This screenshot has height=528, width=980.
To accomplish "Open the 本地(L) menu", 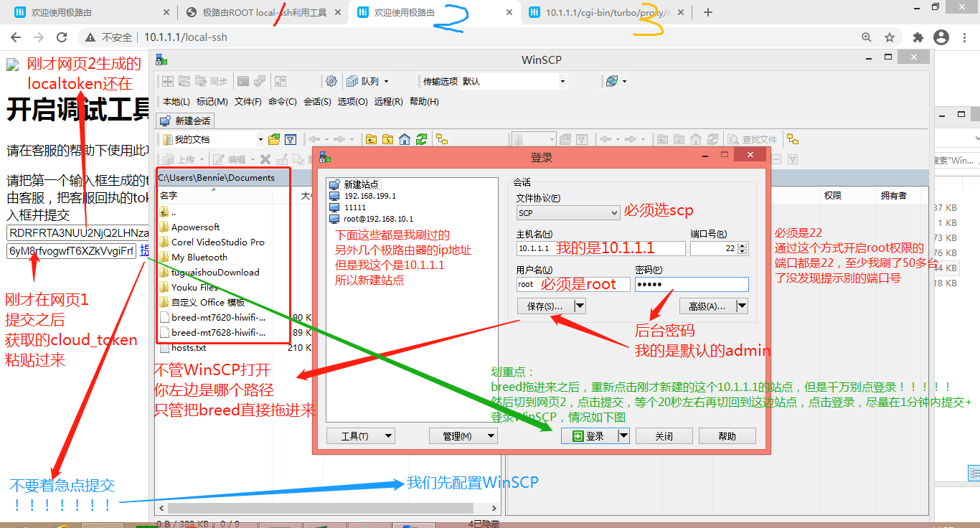I will click(x=176, y=102).
